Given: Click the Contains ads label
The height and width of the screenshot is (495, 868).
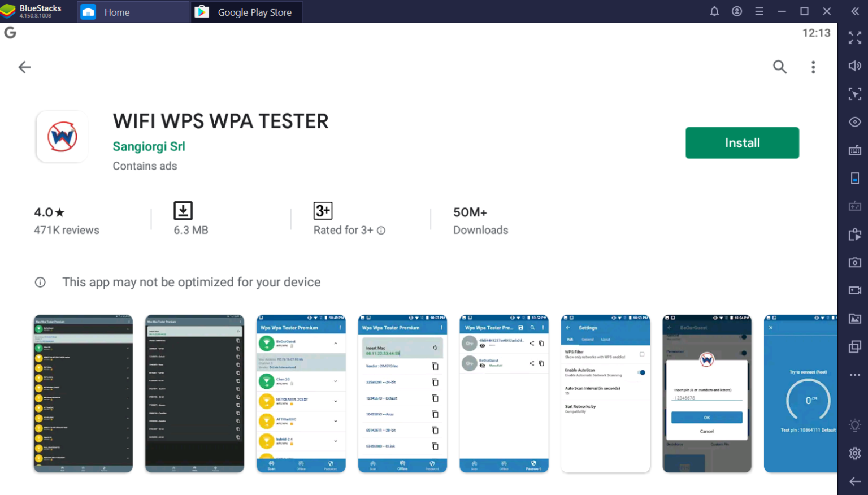Looking at the screenshot, I should (145, 166).
